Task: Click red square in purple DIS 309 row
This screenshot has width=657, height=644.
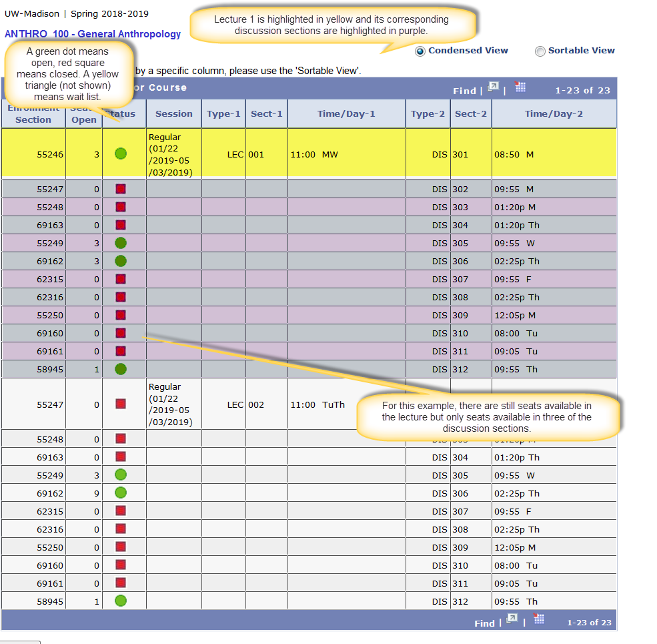Action: click(121, 315)
